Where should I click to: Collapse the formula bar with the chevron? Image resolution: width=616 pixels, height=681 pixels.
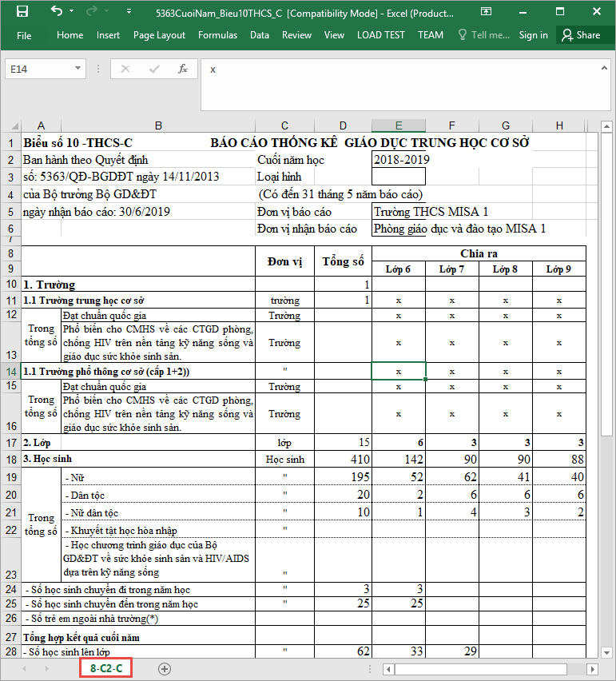[x=604, y=68]
